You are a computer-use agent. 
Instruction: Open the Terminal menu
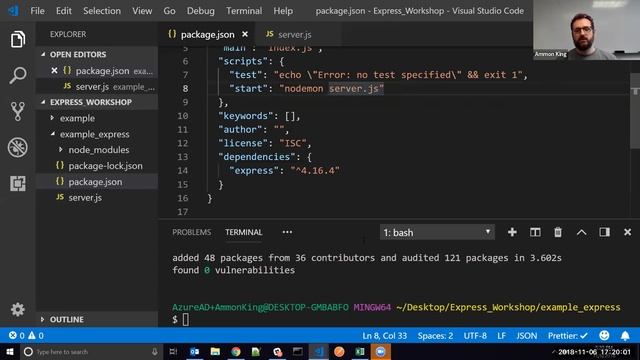[x=244, y=11]
